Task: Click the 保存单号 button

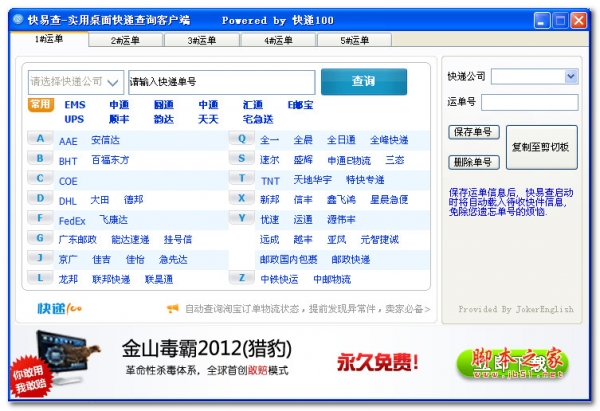Action: 474,132
